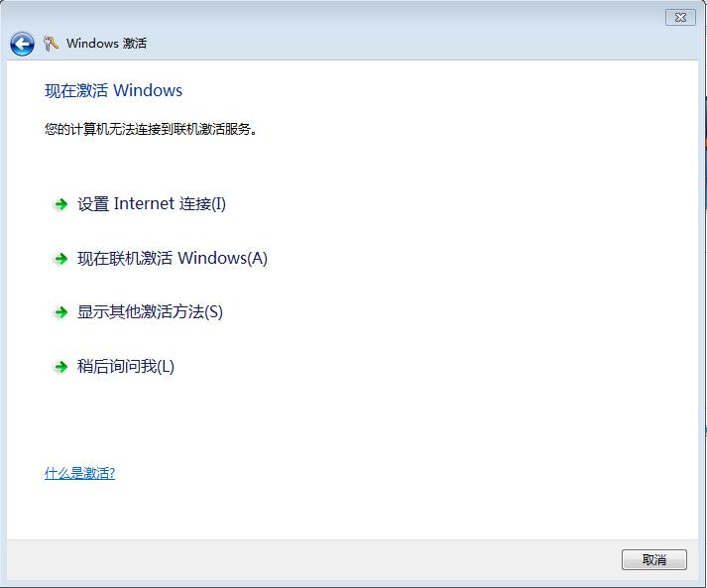The height and width of the screenshot is (588, 707).
Task: Click the 现在激活 Windows heading
Action: (x=114, y=90)
